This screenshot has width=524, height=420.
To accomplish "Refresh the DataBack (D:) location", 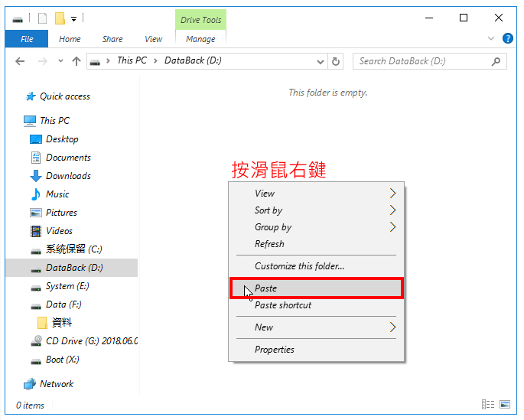I will click(x=336, y=61).
